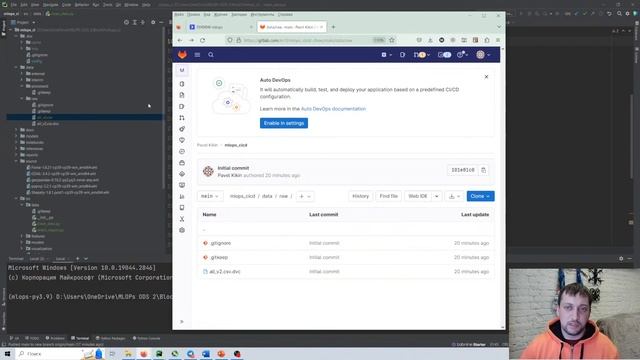Open Wiki icon in the GitLab sidebar
The width and height of the screenshot is (640, 360).
[x=182, y=208]
